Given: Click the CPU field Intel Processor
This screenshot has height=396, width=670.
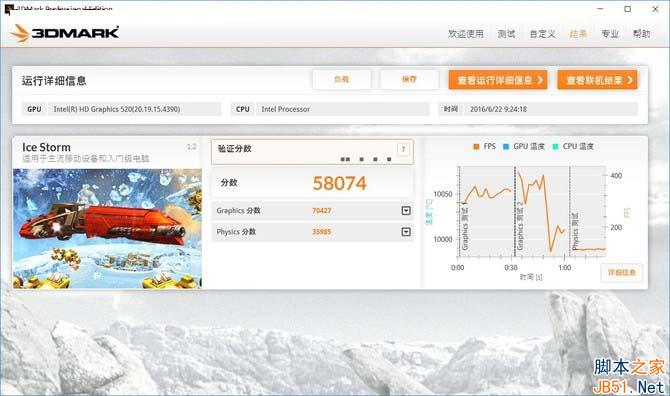Looking at the screenshot, I should pos(343,109).
